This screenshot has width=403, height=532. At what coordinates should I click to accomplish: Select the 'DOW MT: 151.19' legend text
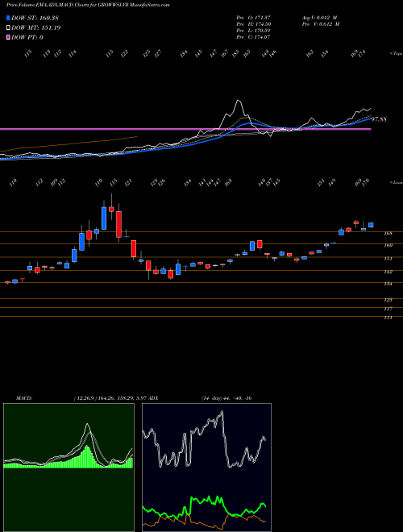[x=36, y=28]
